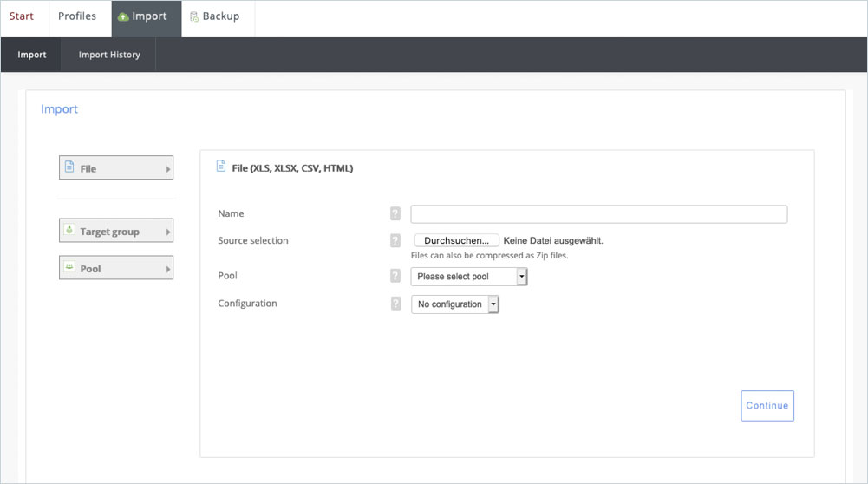This screenshot has height=484, width=868.
Task: Click the cloud icon on the Import tab
Action: (123, 17)
